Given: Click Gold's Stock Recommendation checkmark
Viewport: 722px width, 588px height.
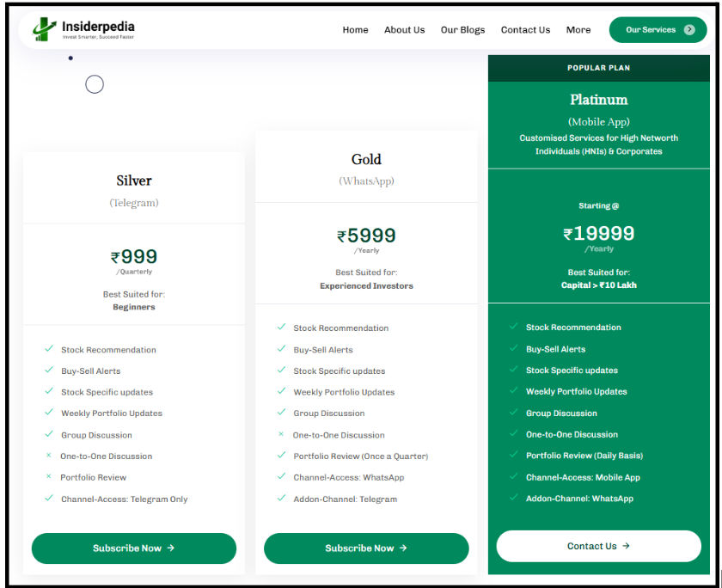Looking at the screenshot, I should [x=281, y=327].
